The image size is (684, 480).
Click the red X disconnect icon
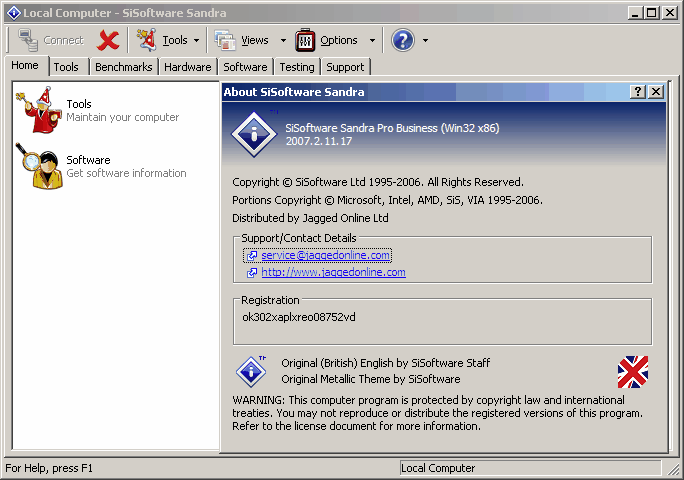click(108, 40)
